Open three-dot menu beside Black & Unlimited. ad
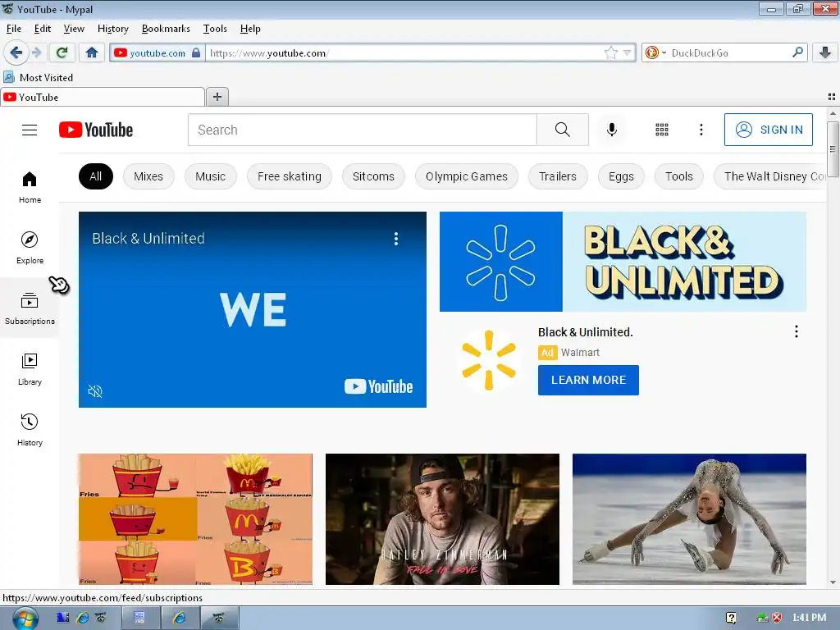The width and height of the screenshot is (840, 630). [x=797, y=331]
